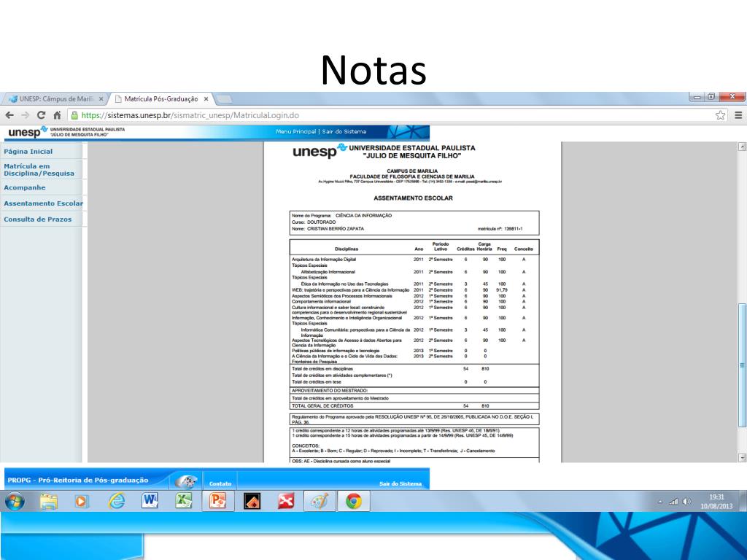Click the scroll down arrow of the page scrollbar
This screenshot has height=560, width=747.
[x=742, y=458]
